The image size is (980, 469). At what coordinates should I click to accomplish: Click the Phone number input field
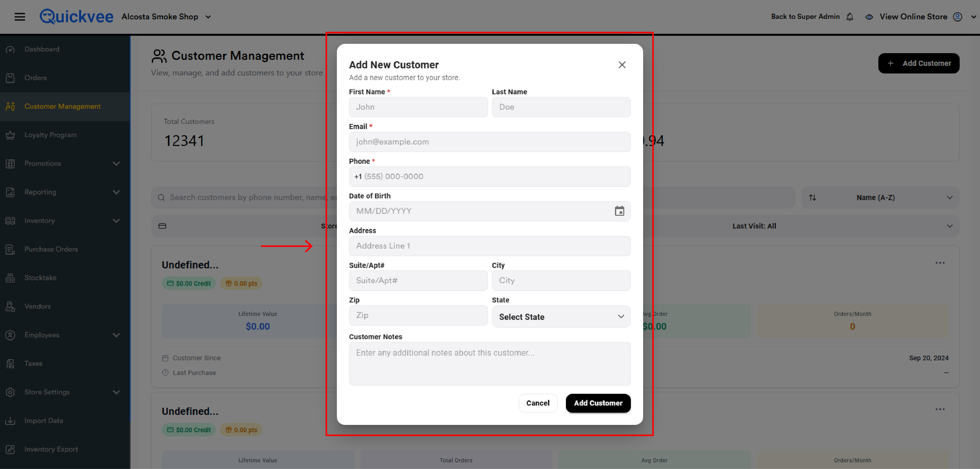[490, 177]
